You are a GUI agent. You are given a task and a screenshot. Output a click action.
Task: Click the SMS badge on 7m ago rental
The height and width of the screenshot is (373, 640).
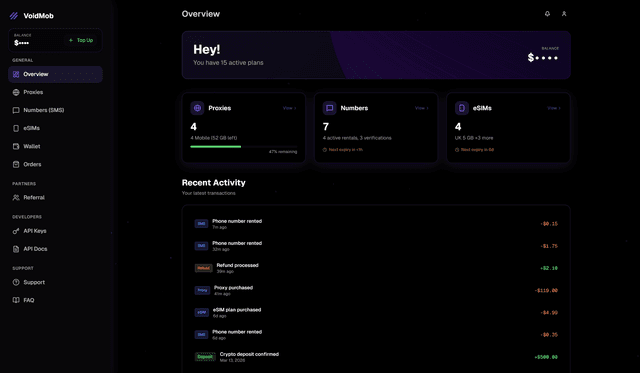(201, 224)
